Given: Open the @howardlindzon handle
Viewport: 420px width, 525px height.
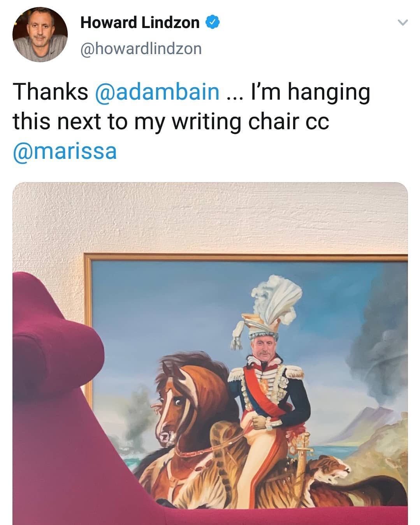Looking at the screenshot, I should [x=141, y=49].
